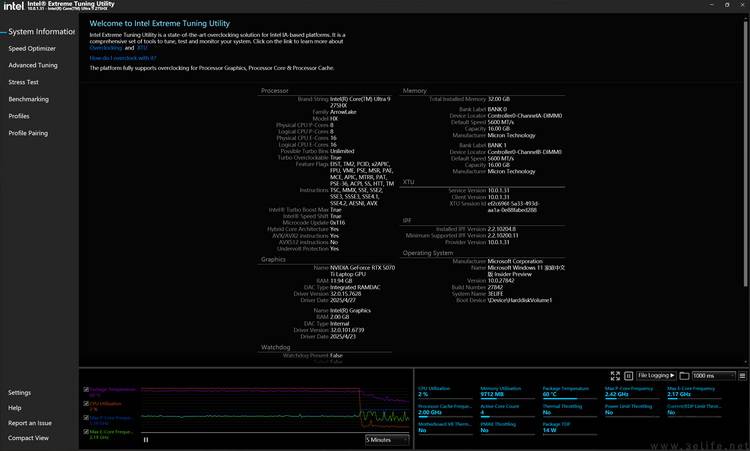Click the Processor section heading
This screenshot has width=750, height=451.
click(275, 90)
